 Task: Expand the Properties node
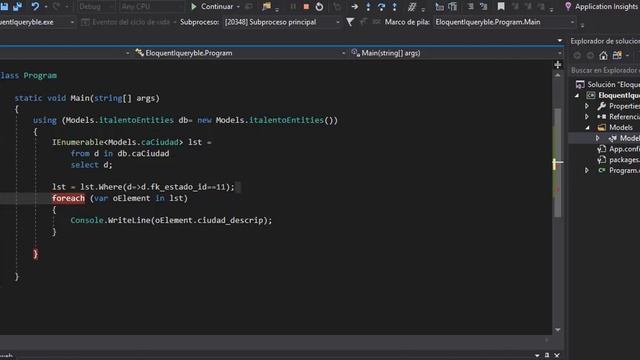[587, 106]
